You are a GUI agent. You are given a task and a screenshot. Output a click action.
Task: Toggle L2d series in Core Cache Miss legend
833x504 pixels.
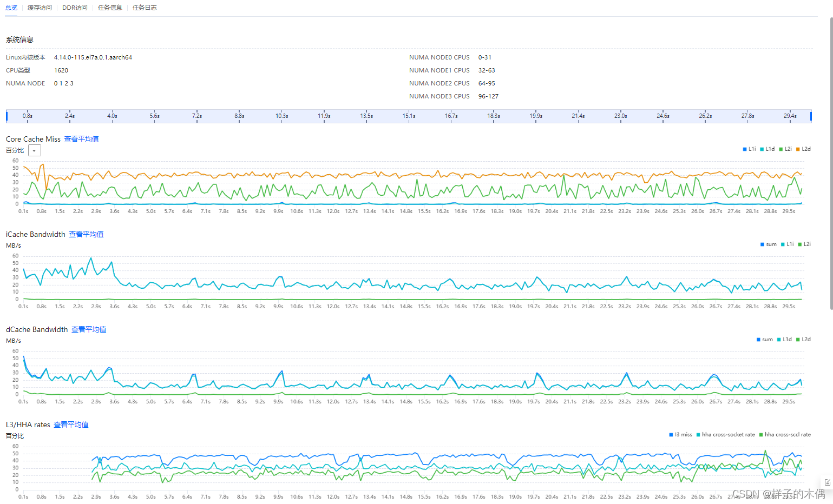[x=803, y=149]
